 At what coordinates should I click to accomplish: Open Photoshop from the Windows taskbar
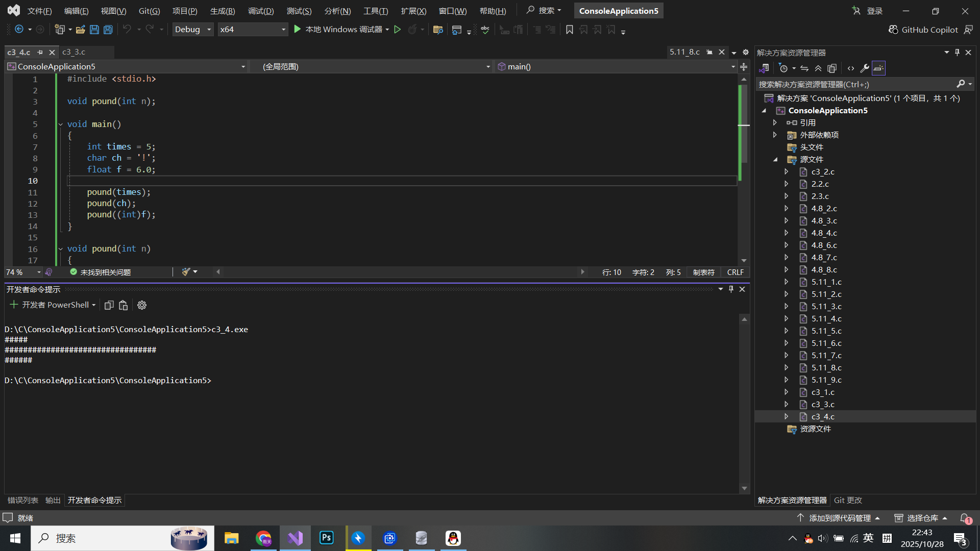click(x=327, y=538)
